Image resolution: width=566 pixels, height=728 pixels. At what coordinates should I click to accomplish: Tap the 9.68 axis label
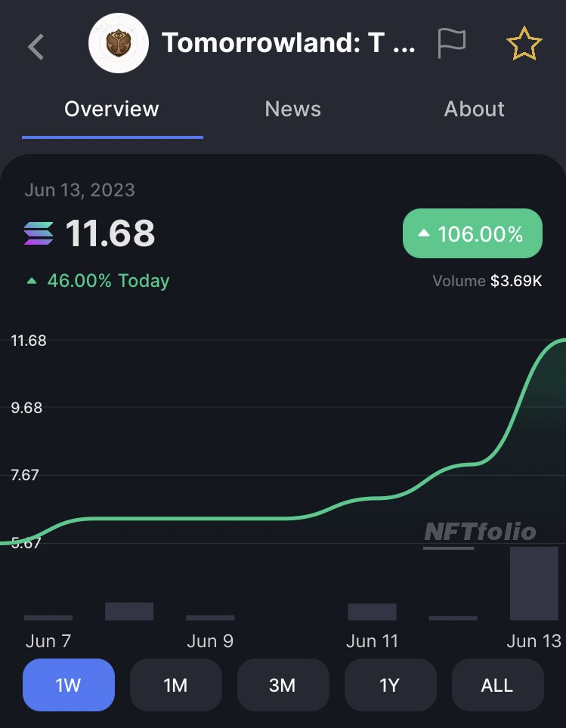tap(26, 408)
